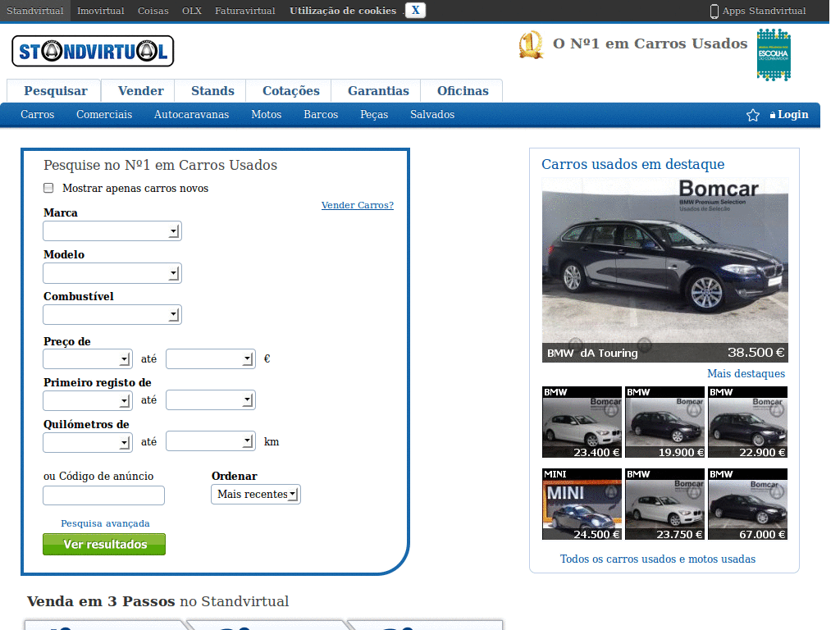Click 'Carros usados em destaque' heading
Viewport: 840px width, 630px height.
pyautogui.click(x=632, y=164)
